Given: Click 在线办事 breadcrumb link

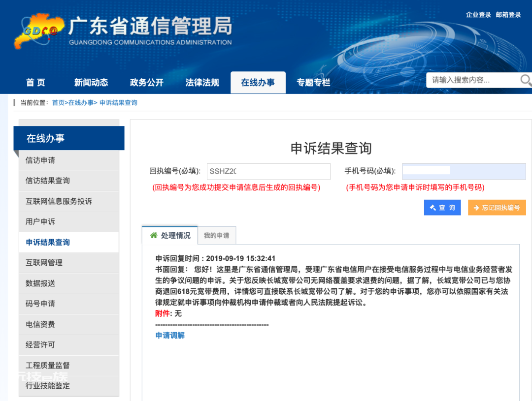Looking at the screenshot, I should [x=81, y=103].
